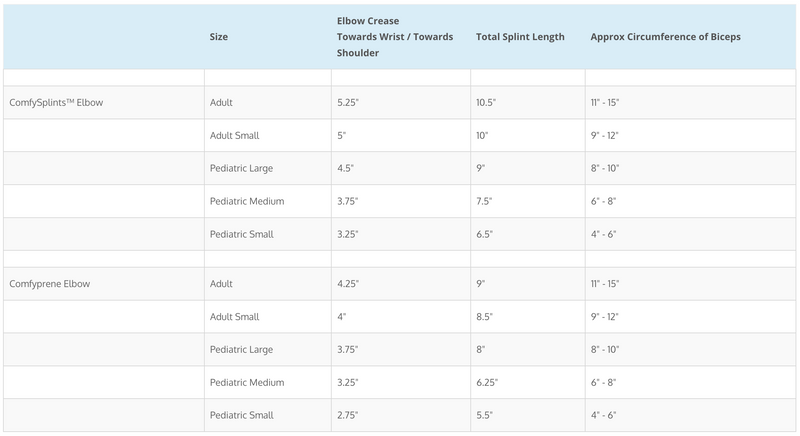
Task: Click Adult Small under ComfySplints Elbow
Action: click(x=234, y=136)
